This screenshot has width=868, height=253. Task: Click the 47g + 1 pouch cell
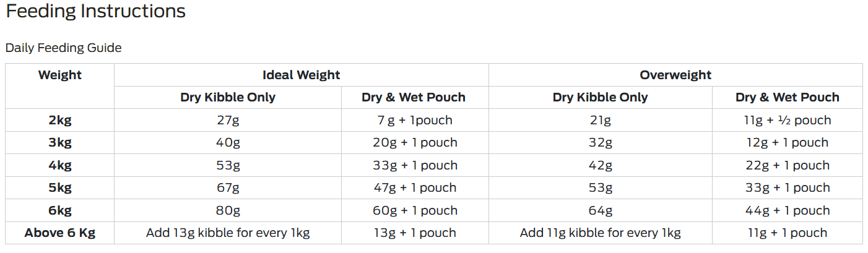(415, 188)
